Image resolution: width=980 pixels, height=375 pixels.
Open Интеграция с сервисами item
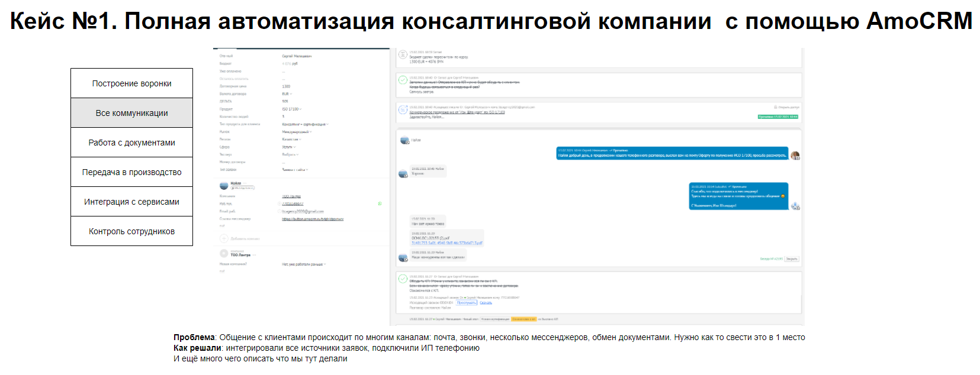click(131, 202)
